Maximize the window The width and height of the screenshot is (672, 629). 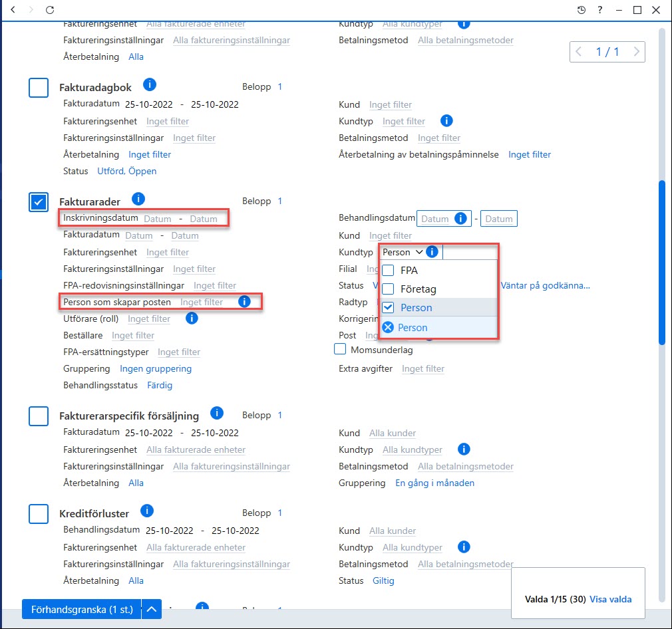coord(637,10)
